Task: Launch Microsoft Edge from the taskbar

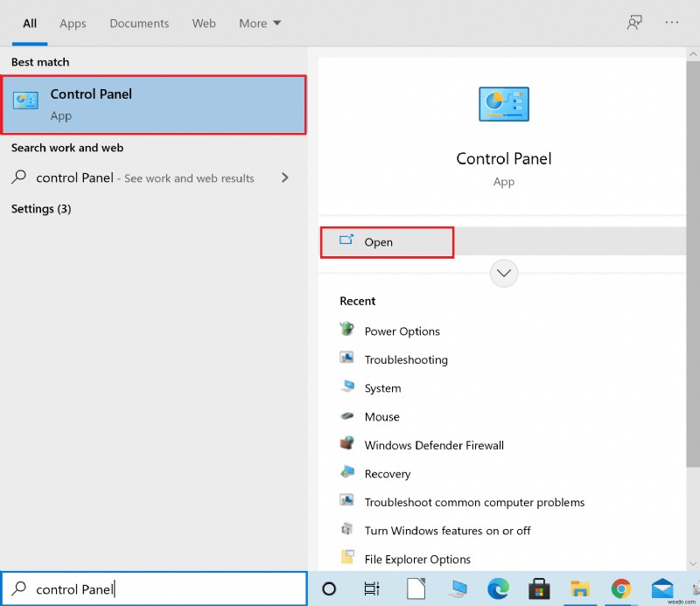Action: 499,589
